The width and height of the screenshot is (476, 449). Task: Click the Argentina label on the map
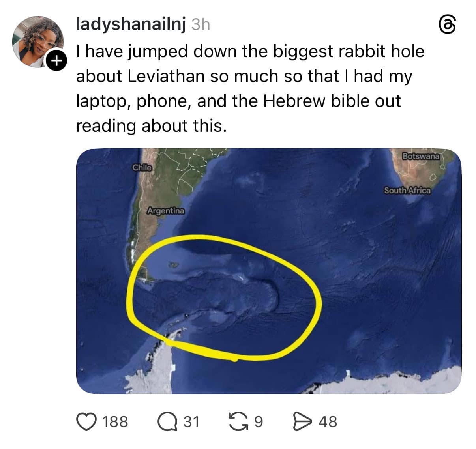tap(166, 211)
